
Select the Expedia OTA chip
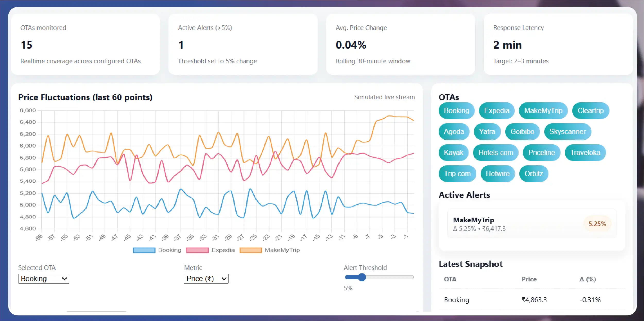pyautogui.click(x=496, y=111)
